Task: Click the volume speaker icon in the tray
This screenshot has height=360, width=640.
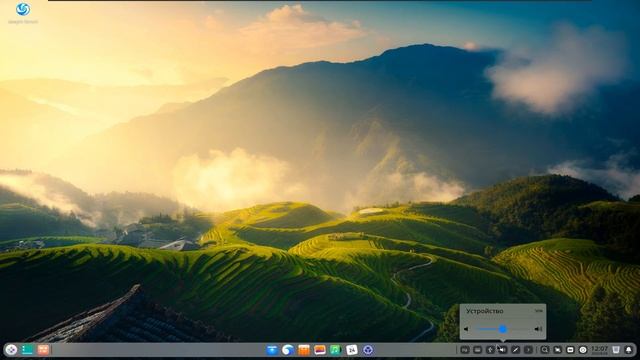Action: (x=503, y=350)
